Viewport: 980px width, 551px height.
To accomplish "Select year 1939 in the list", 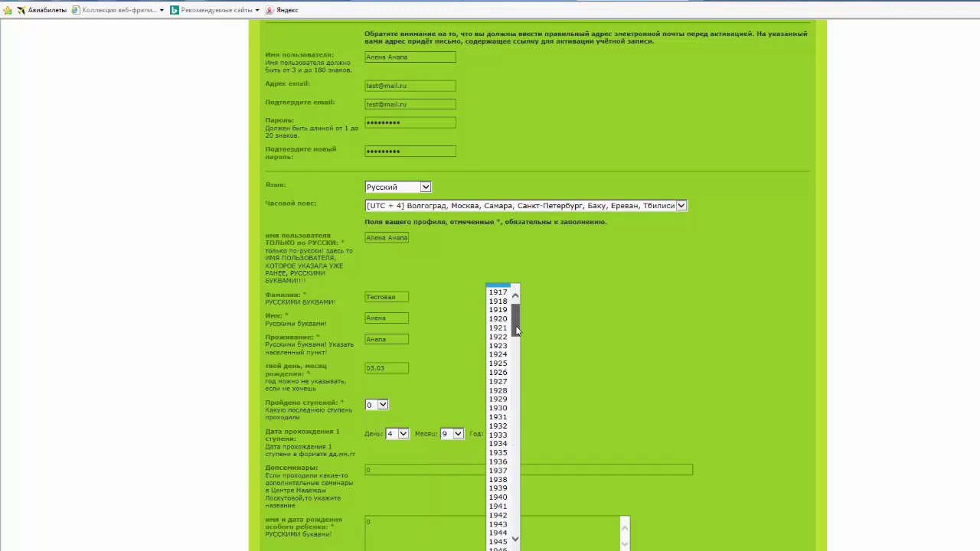I will (x=498, y=488).
